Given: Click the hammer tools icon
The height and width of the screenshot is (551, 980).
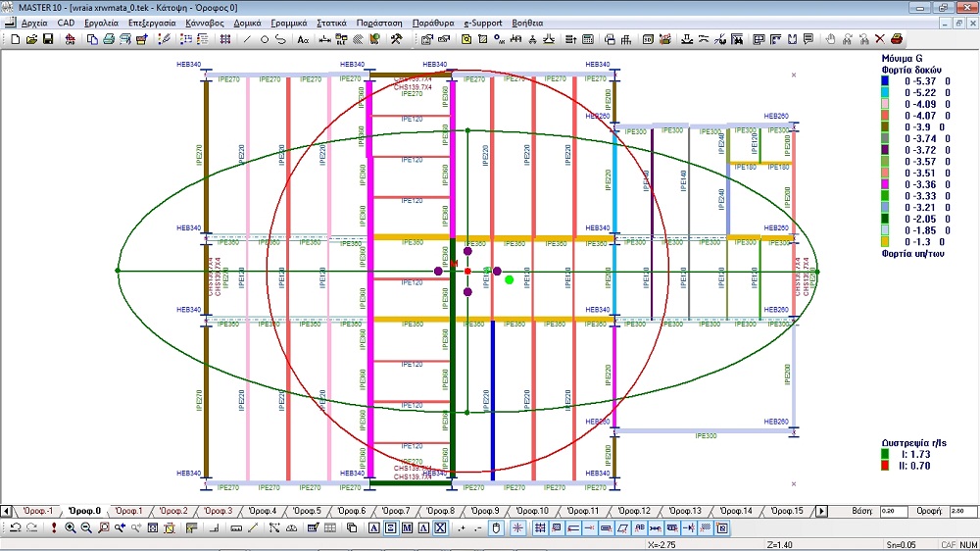Looking at the screenshot, I should [396, 39].
